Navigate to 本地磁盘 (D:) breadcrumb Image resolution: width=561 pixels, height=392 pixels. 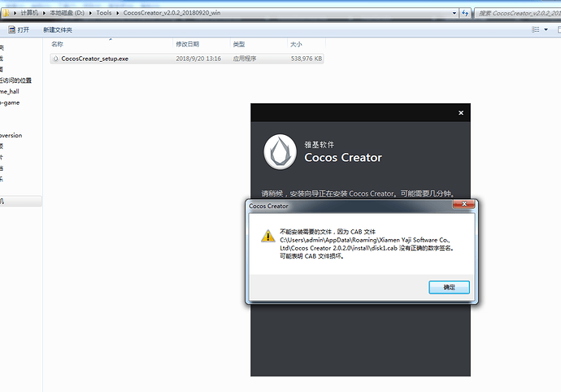(x=67, y=13)
